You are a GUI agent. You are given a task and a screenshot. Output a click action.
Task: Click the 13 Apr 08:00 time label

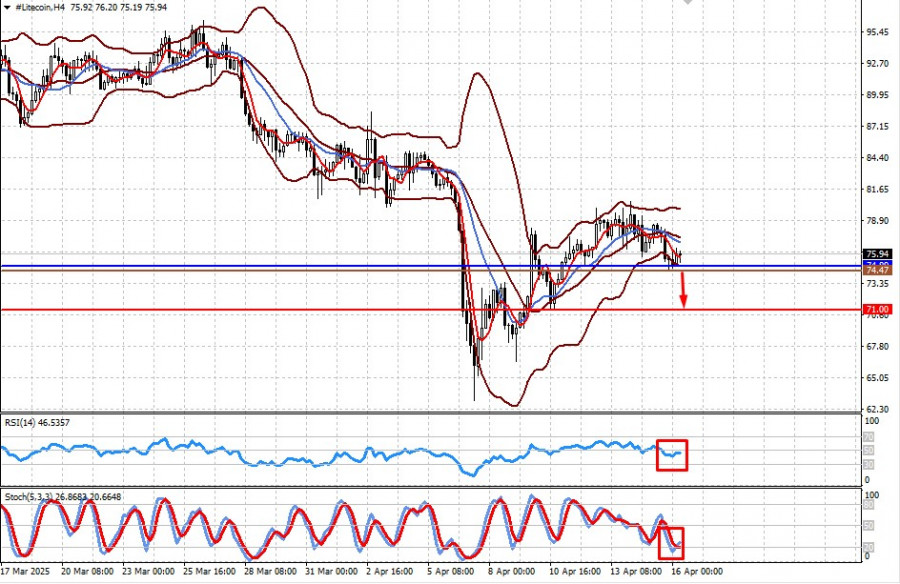pos(636,572)
